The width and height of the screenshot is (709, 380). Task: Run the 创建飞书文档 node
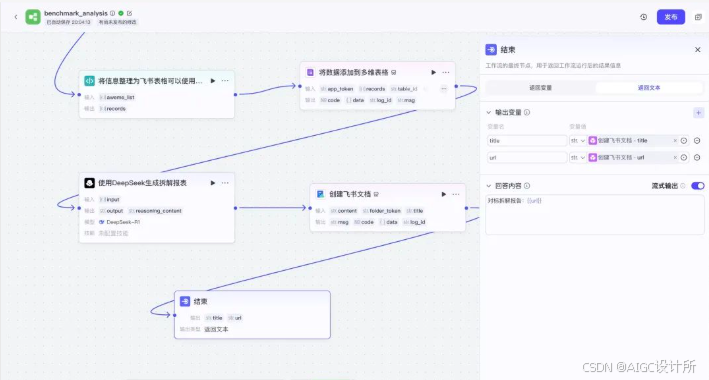point(443,194)
